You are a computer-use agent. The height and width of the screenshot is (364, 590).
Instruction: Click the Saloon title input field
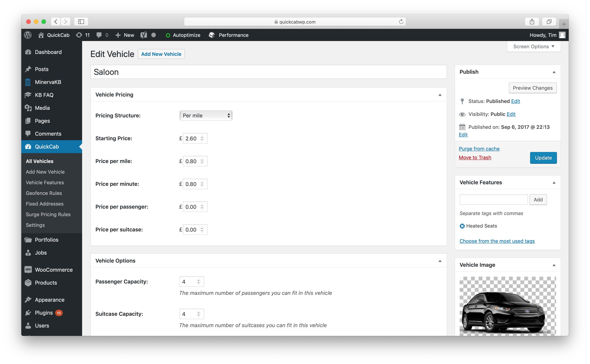[268, 71]
